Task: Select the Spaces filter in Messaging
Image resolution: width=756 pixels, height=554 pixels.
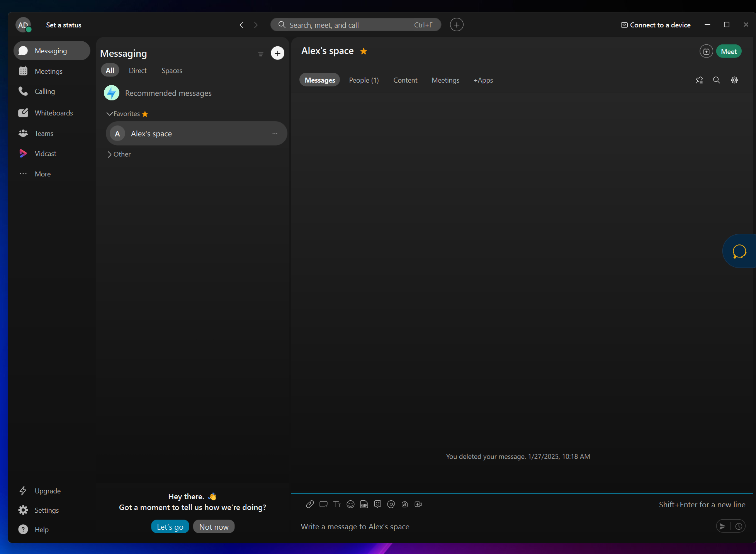Action: [172, 71]
